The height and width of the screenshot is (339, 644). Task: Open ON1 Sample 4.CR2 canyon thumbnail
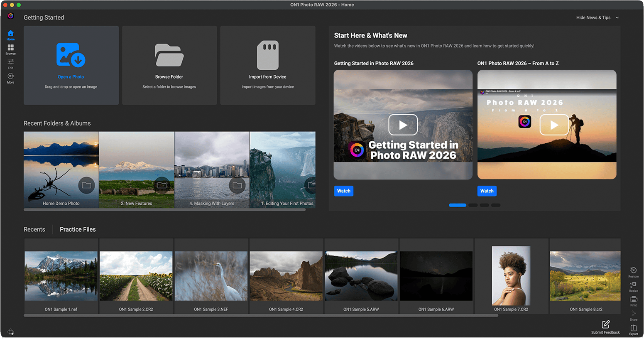click(286, 276)
